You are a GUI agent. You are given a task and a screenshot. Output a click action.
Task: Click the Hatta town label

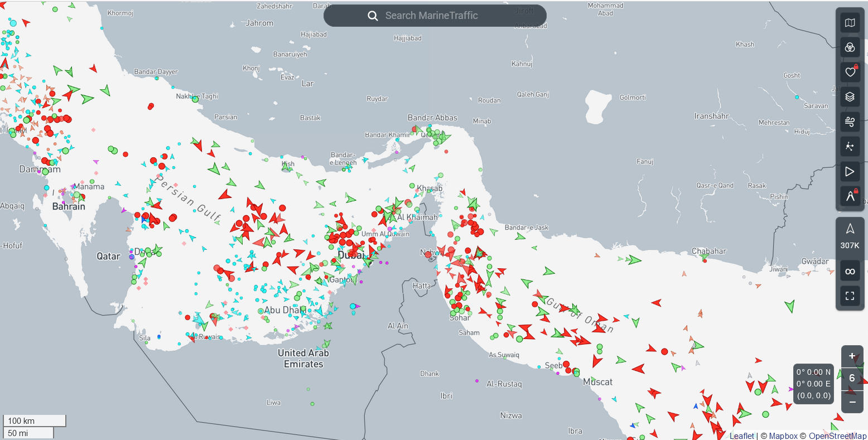coord(422,286)
